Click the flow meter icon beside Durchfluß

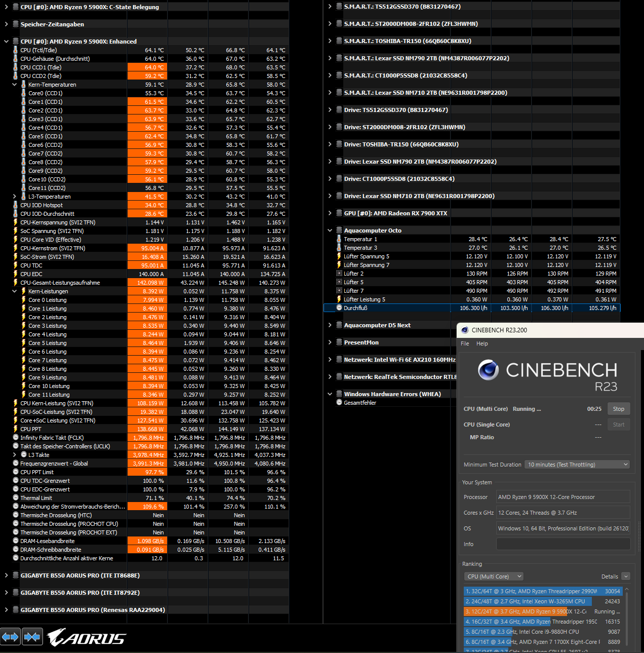339,308
